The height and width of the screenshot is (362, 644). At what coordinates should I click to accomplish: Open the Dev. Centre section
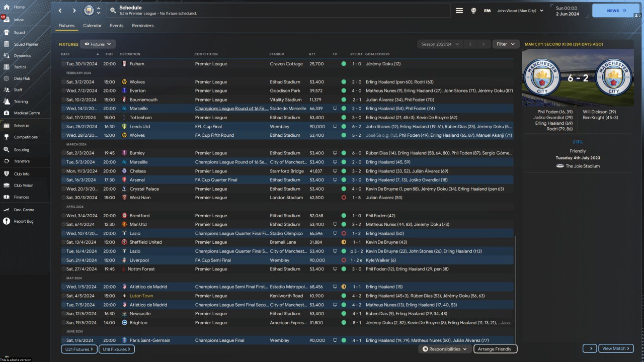pyautogui.click(x=24, y=210)
